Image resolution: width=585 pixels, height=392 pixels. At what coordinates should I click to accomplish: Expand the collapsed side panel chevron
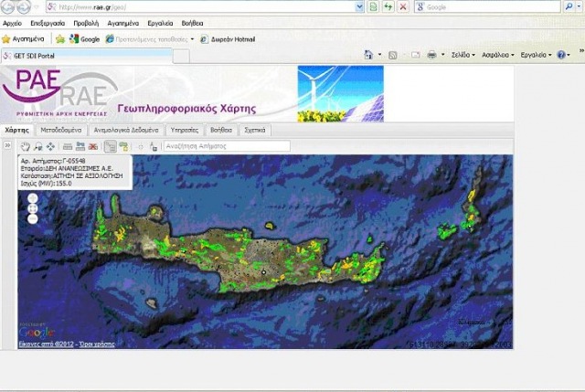(7, 146)
